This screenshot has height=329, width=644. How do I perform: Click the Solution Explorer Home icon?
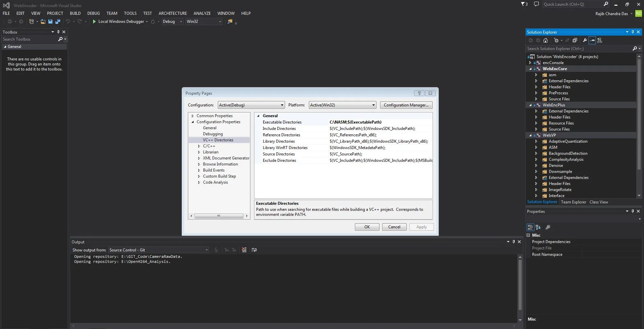[546, 40]
